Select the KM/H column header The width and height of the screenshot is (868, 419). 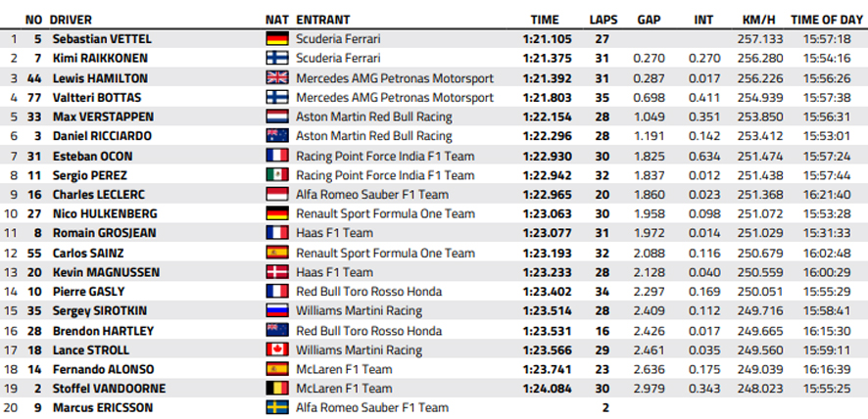[759, 20]
